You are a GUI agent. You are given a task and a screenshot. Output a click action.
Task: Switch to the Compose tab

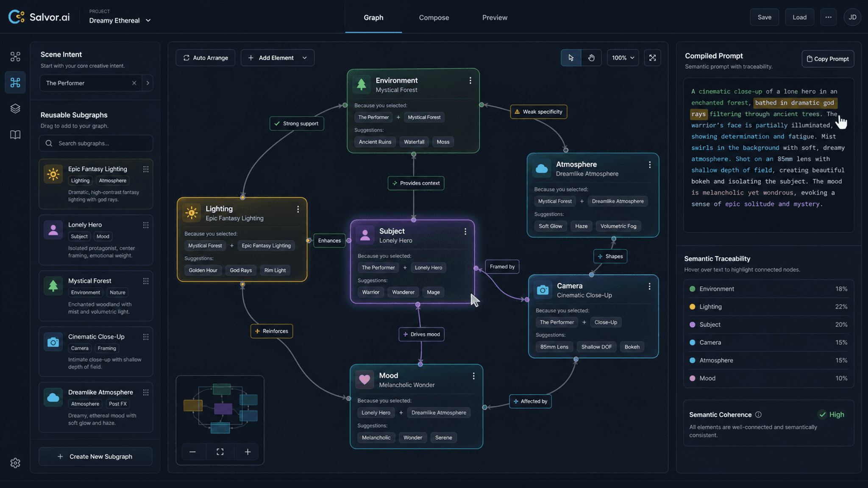pyautogui.click(x=434, y=17)
